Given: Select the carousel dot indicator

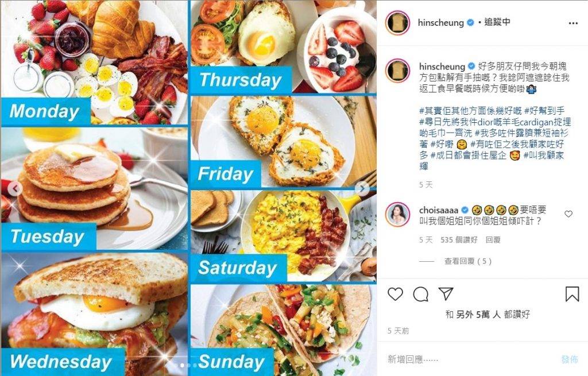Looking at the screenshot, I should (182, 365).
